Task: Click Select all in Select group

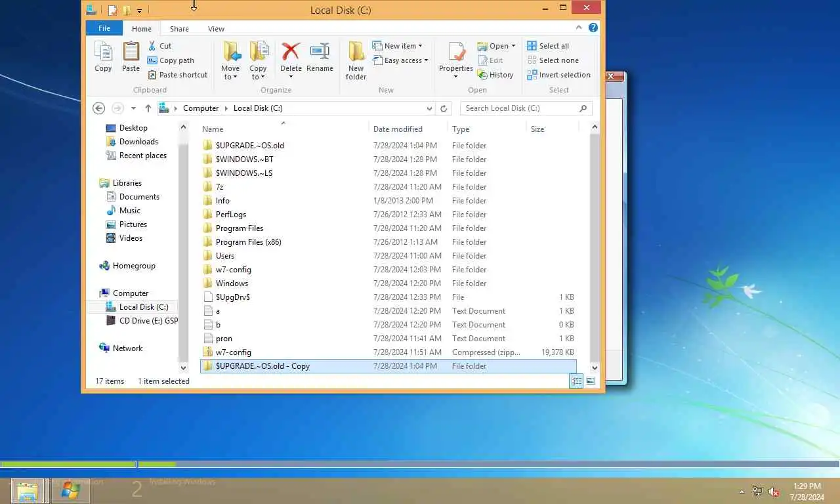Action: pos(548,46)
